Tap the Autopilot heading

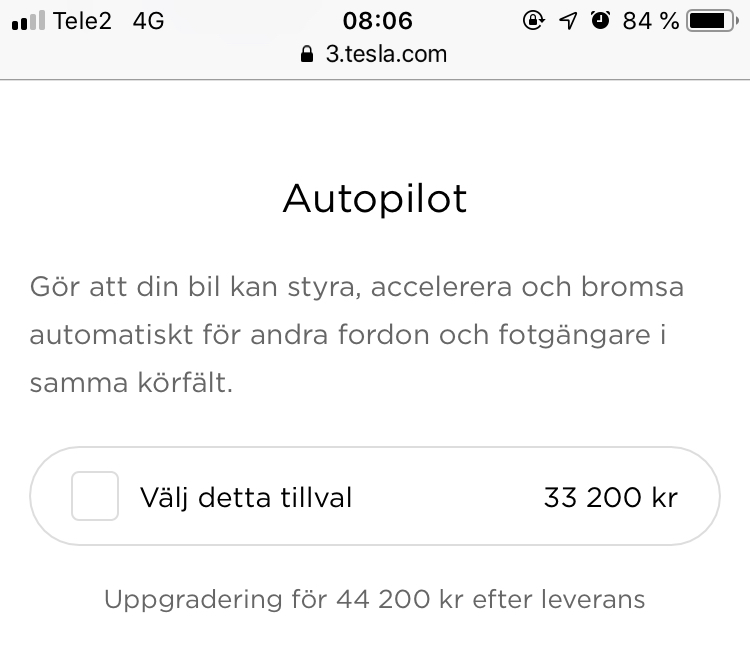(375, 199)
